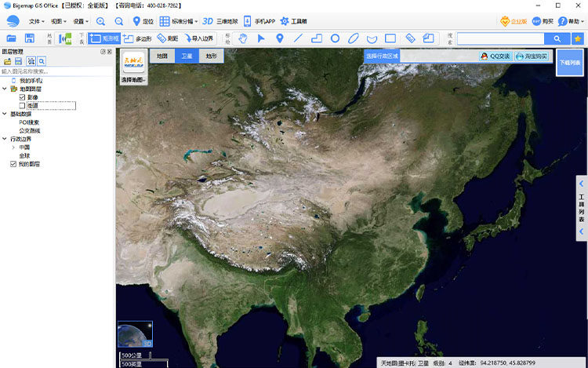Open the 视图 view menu
The image size is (588, 368).
pyautogui.click(x=59, y=21)
